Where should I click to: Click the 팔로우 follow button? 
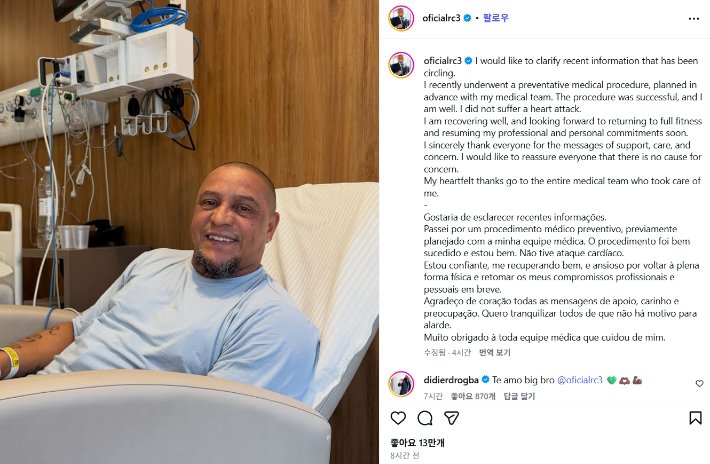(496, 18)
